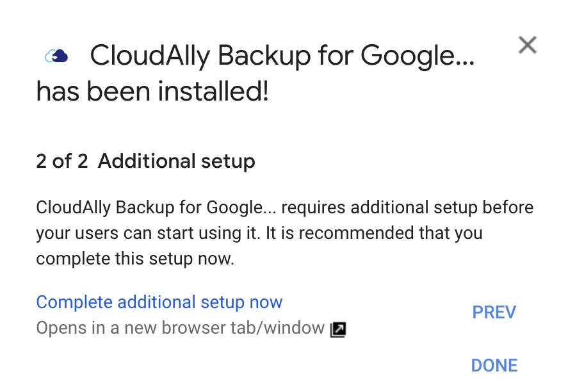The height and width of the screenshot is (392, 584).
Task: Go back with the PREV button
Action: pos(494,312)
